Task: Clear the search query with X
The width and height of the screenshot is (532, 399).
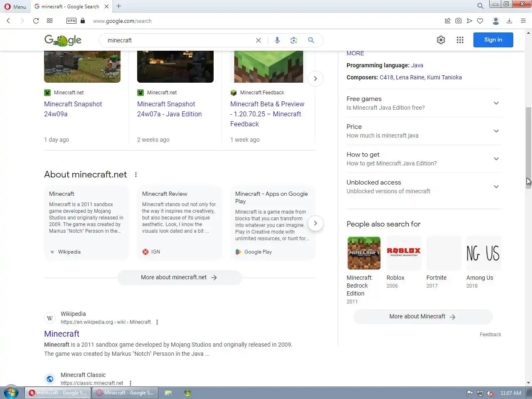Action: click(259, 40)
